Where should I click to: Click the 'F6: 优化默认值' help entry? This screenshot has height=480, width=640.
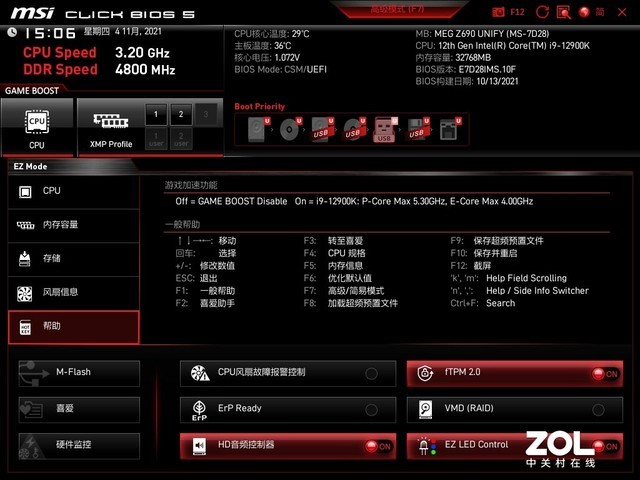coord(338,278)
